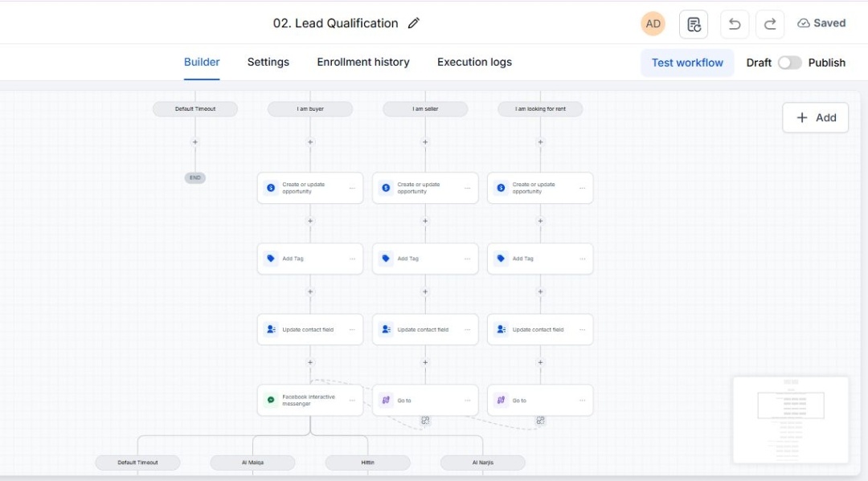Add step after seller Add Tag node

(x=425, y=291)
